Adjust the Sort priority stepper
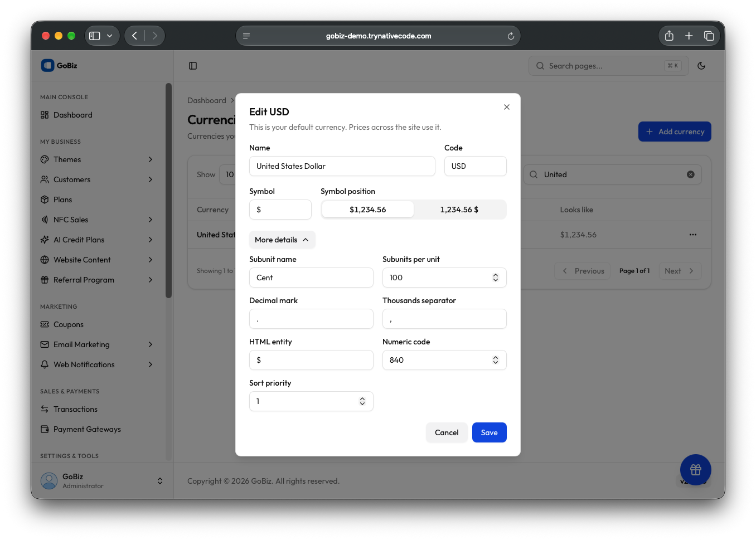Screen dimensions: 756x540 362,401
